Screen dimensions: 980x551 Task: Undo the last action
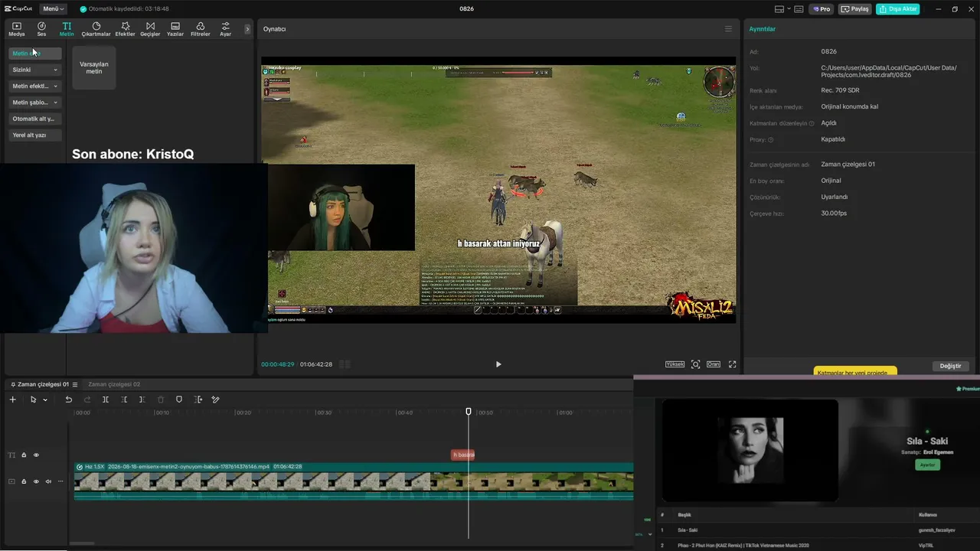pos(68,399)
